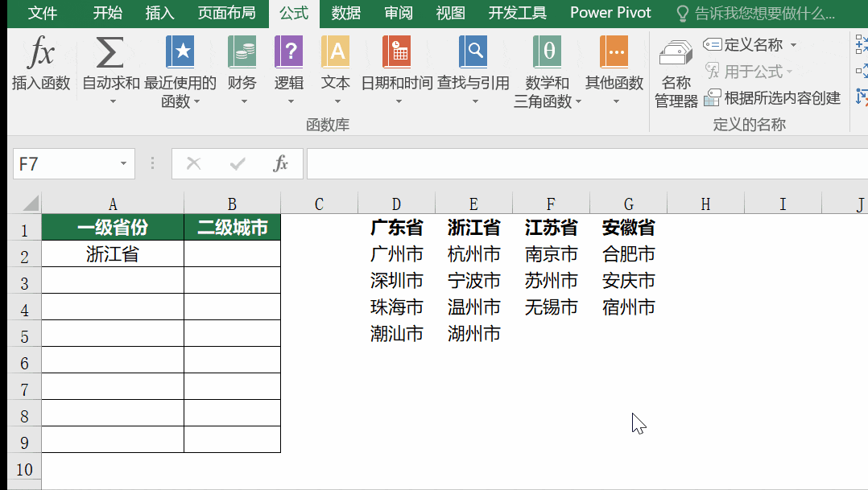Open Math and Trig (数学和三角函数) icon
The width and height of the screenshot is (868, 490).
click(547, 51)
